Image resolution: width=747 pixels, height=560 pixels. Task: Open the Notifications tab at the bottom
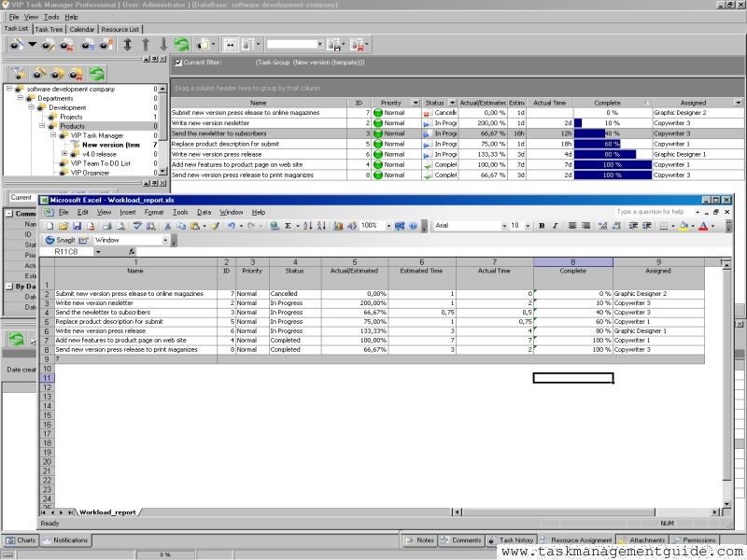click(x=65, y=540)
